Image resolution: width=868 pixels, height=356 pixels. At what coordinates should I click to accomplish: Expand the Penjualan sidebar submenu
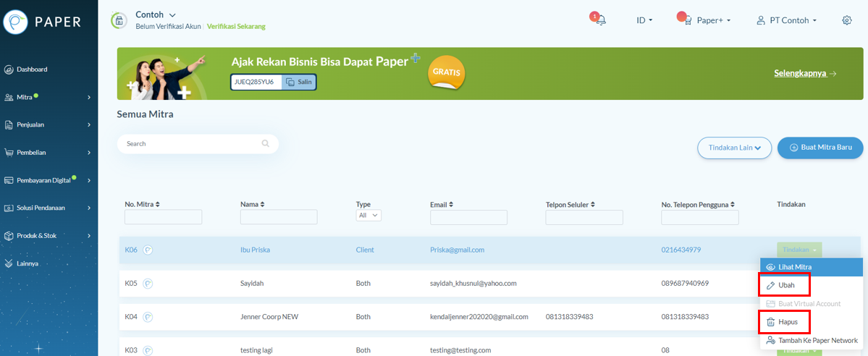point(89,125)
